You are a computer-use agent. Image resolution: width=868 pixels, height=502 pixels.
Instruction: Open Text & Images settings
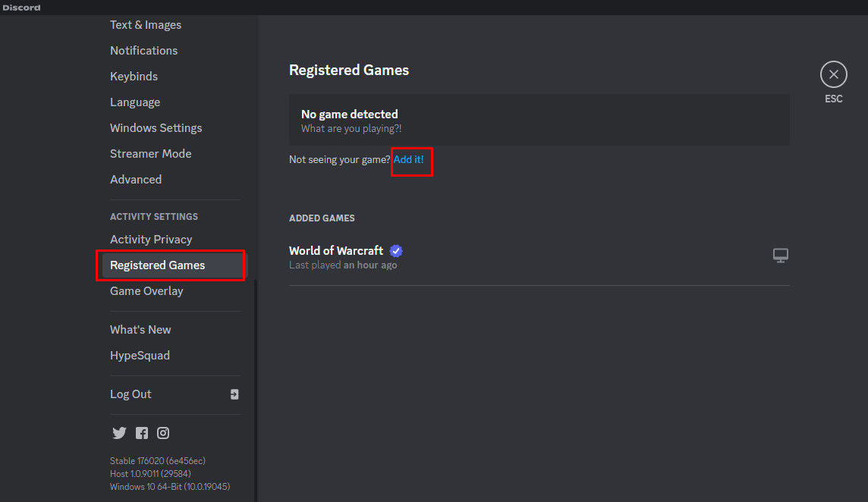(146, 25)
